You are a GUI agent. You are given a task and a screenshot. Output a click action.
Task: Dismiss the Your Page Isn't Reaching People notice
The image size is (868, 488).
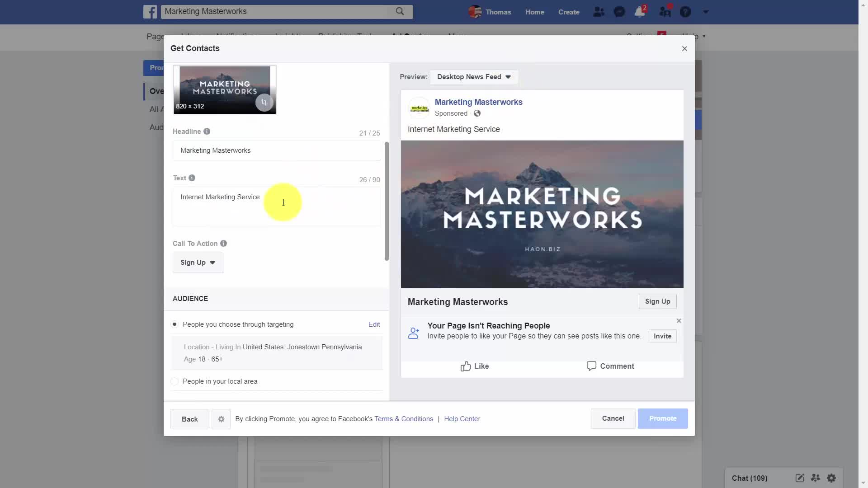coord(679,321)
